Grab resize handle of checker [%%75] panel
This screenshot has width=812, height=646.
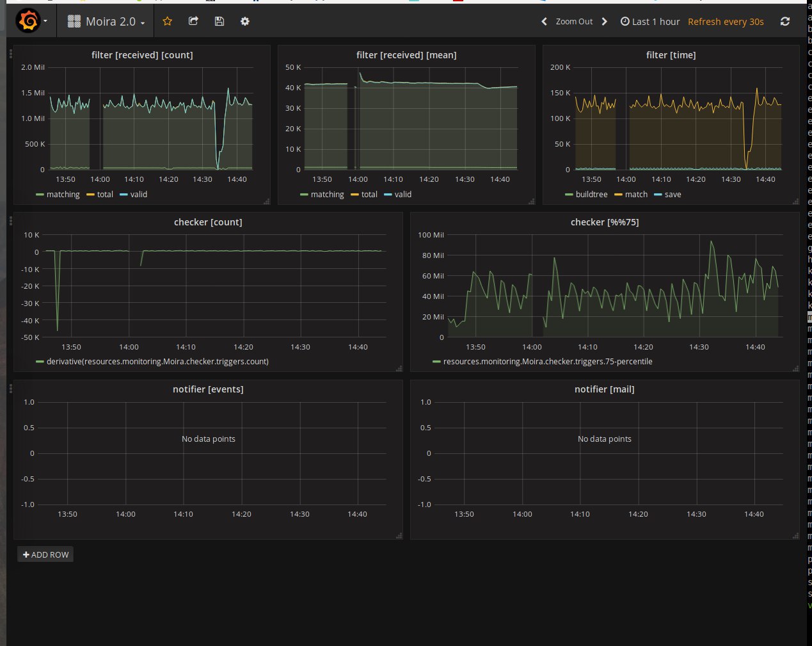(795, 368)
